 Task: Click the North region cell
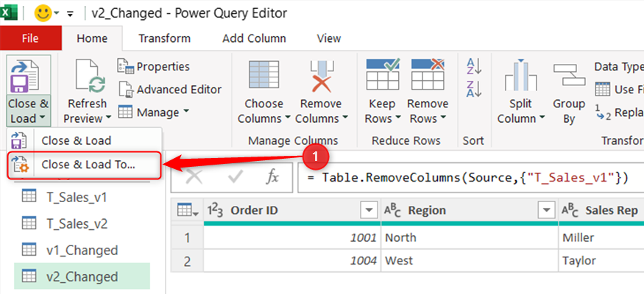pyautogui.click(x=470, y=237)
